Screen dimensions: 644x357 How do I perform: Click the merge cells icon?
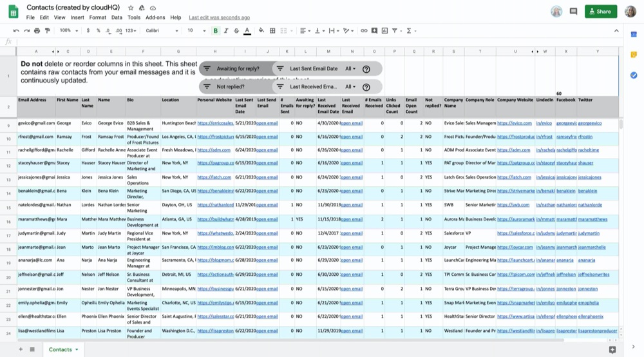click(283, 31)
